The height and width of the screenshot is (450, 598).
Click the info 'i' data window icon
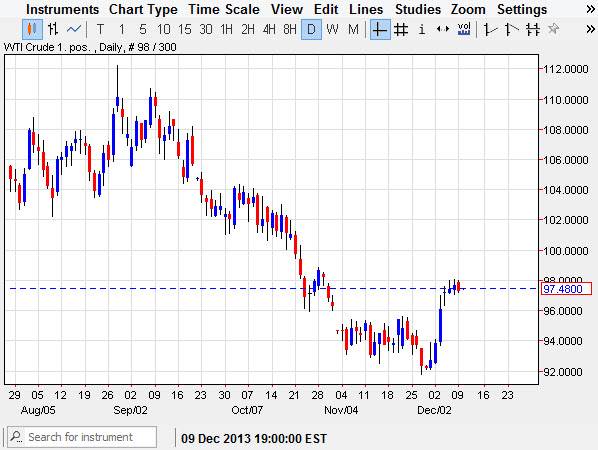click(x=421, y=29)
